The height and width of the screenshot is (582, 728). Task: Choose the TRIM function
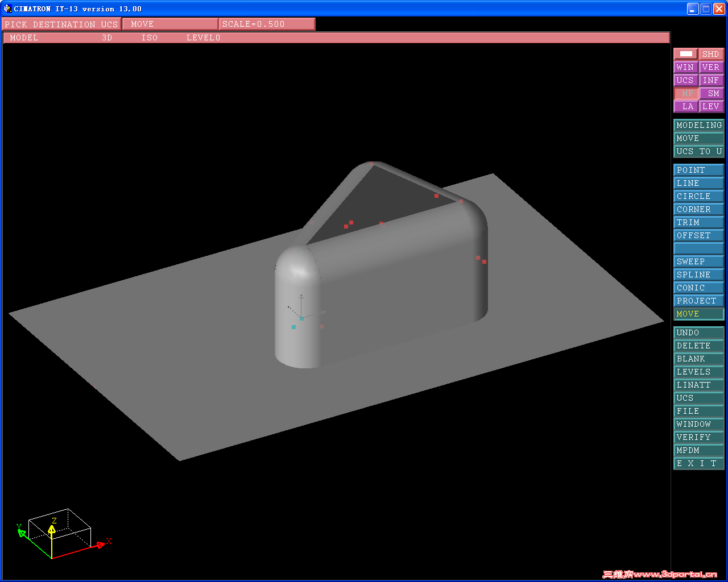tap(699, 222)
